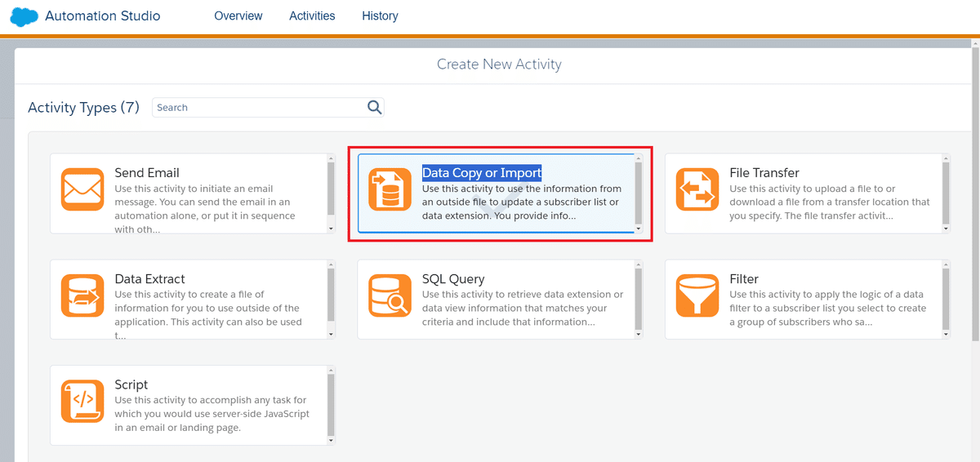The image size is (980, 462).
Task: Click the Data Extract description text
Action: pos(208,315)
